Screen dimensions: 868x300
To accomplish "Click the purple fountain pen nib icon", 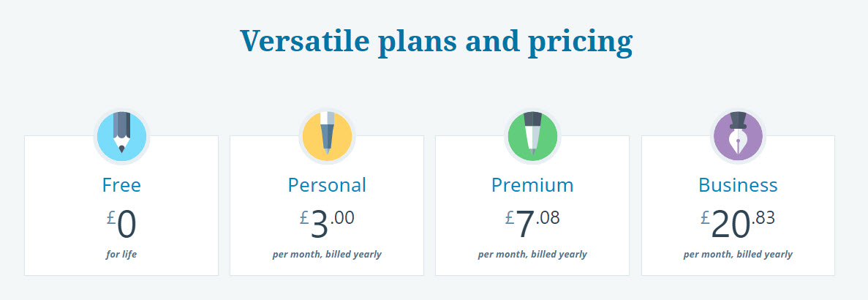I will pyautogui.click(x=738, y=137).
